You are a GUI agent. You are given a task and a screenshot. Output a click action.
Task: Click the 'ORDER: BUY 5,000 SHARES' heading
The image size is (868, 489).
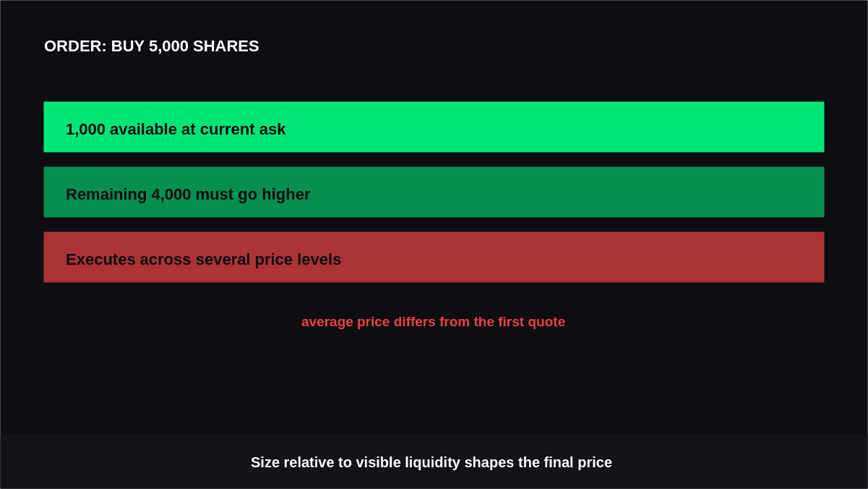152,46
